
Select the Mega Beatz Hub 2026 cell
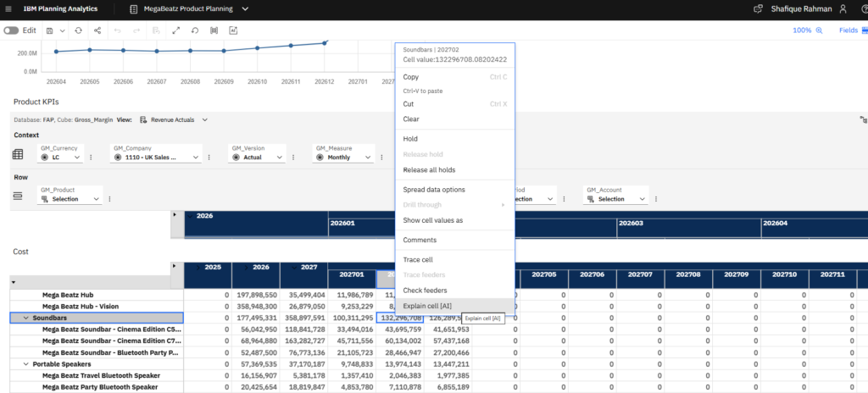pyautogui.click(x=255, y=295)
